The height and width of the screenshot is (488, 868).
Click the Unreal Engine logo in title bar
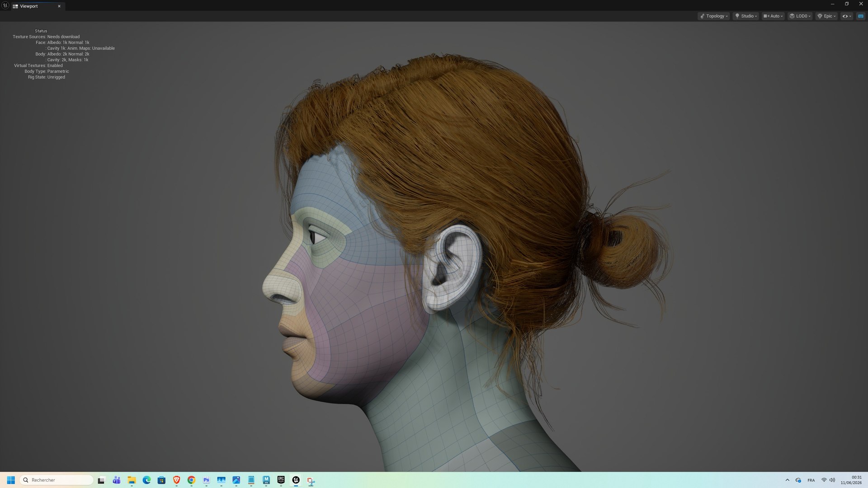[x=5, y=5]
